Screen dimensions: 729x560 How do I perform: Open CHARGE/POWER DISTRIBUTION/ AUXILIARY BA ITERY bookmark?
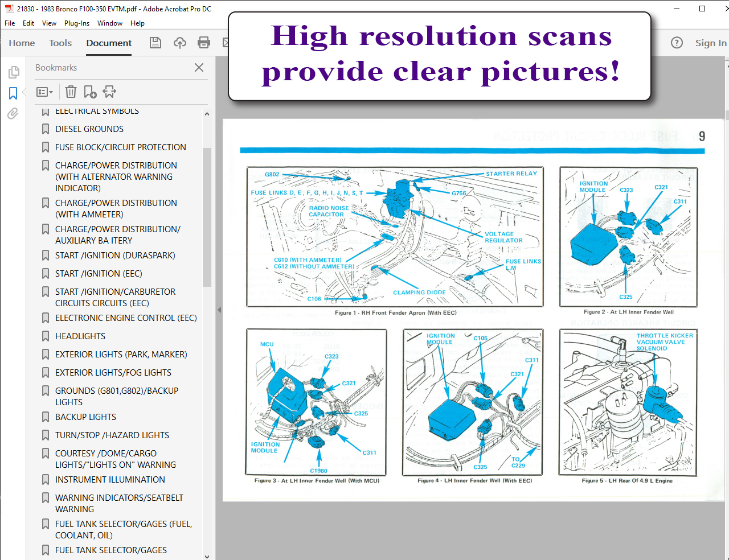pos(118,235)
